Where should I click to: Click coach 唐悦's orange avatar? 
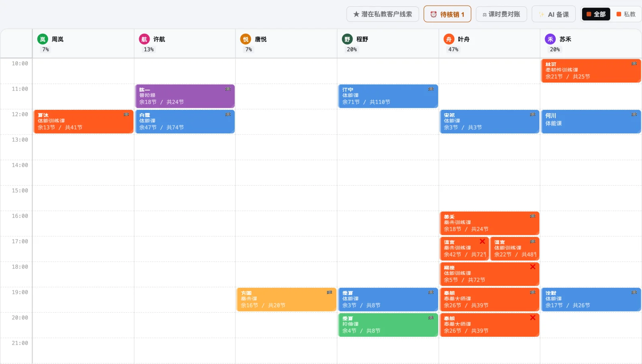point(246,39)
